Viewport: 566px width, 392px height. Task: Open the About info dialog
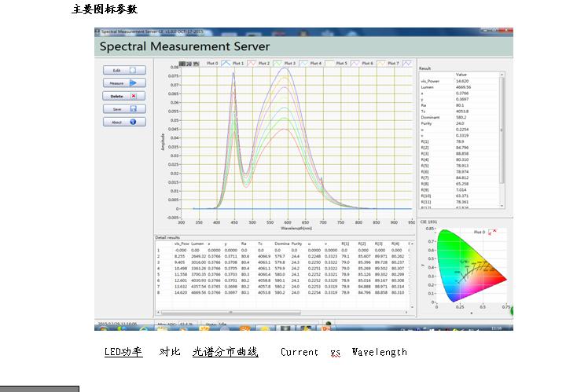pos(124,122)
